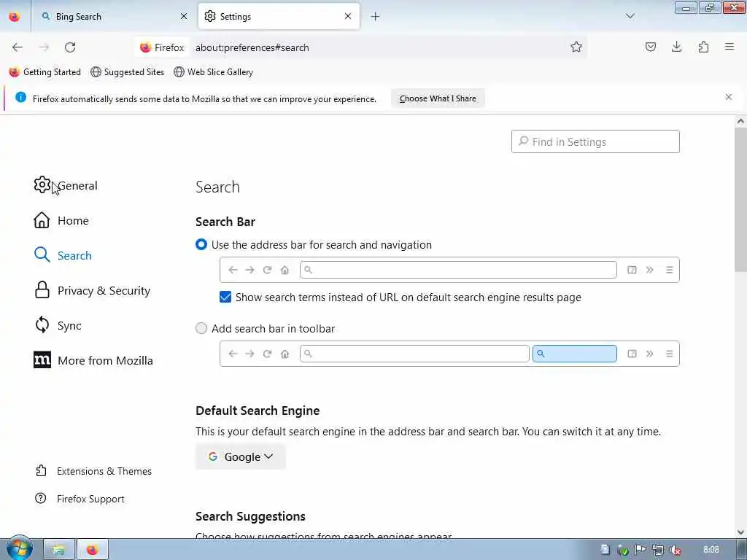The height and width of the screenshot is (560, 747).
Task: Click the vertical scrollbar thumb
Action: click(740, 199)
